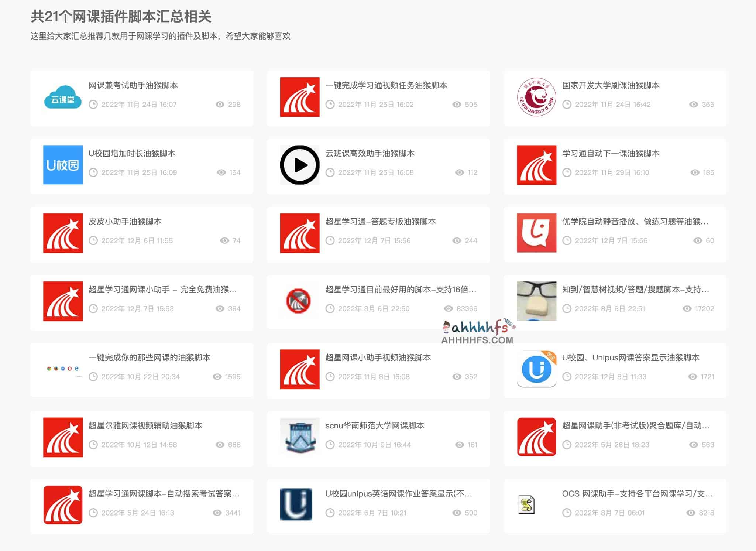Click the black play button icon for 云班课

coord(300,165)
